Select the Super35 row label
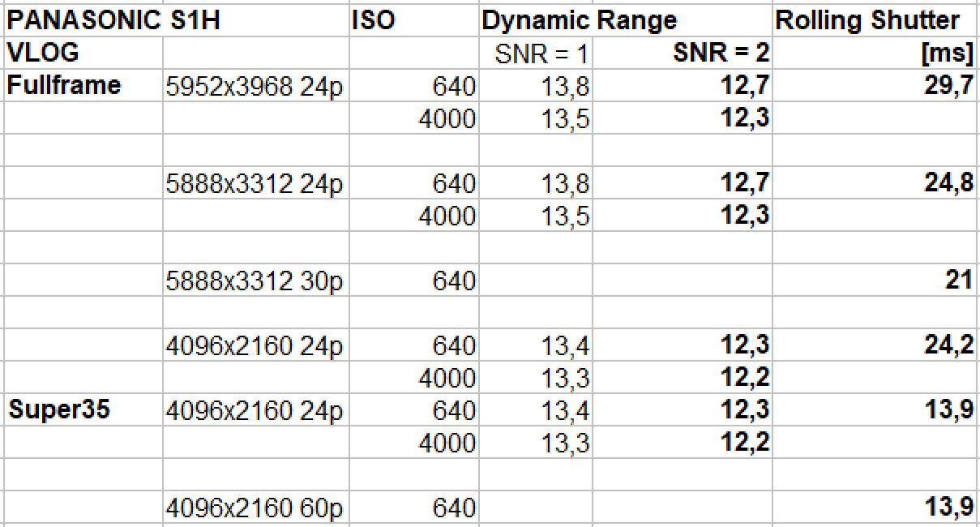 [x=58, y=409]
